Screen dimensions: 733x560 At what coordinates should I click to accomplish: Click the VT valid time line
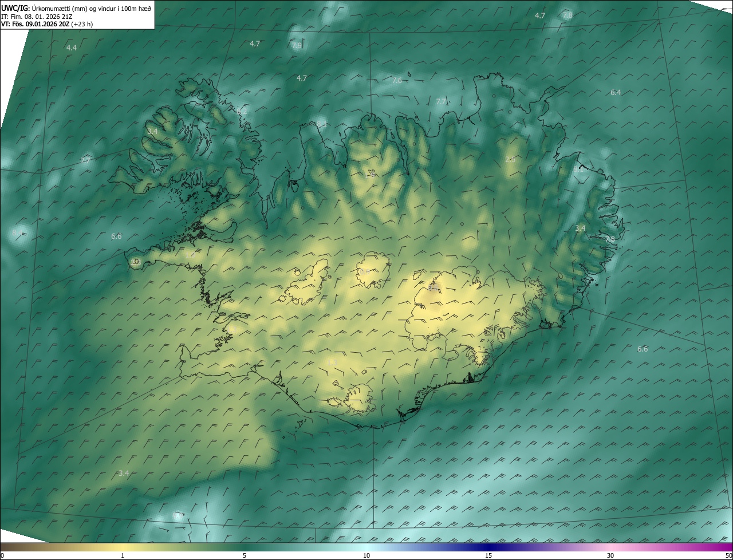coord(41,24)
